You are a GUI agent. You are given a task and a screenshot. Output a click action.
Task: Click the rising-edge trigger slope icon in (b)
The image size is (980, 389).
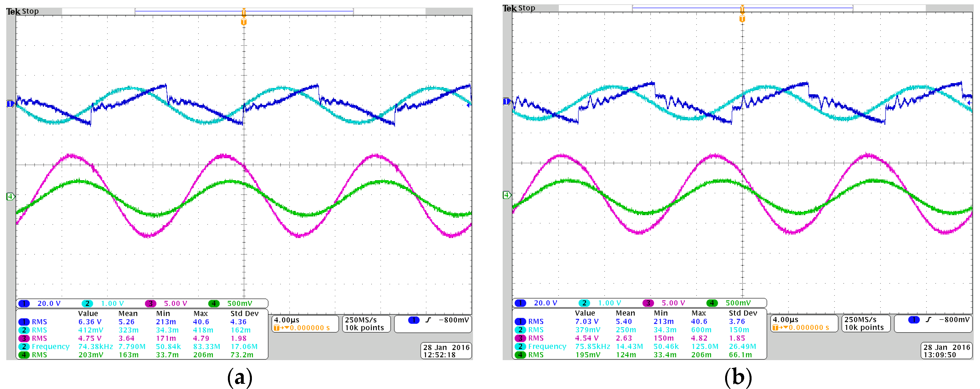929,320
